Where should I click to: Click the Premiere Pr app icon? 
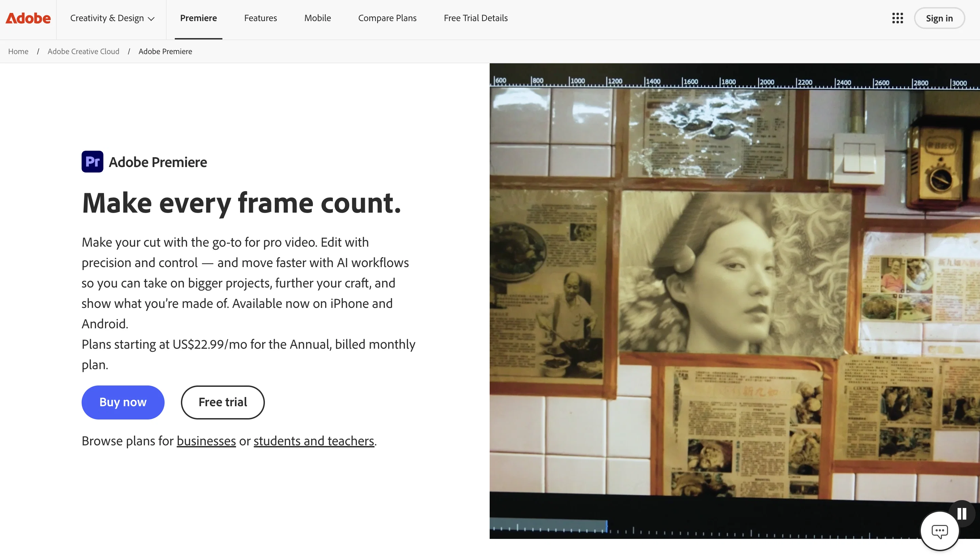(x=92, y=162)
